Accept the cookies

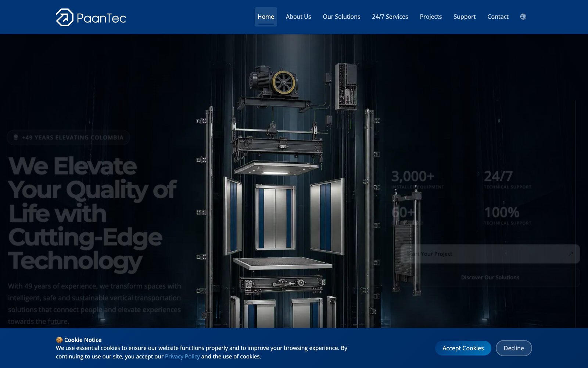pos(463,348)
